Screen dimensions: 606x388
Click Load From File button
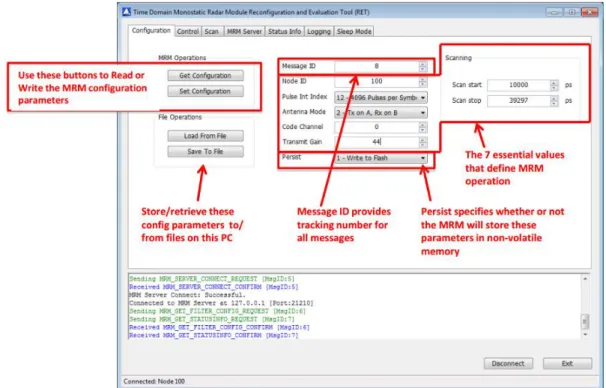(205, 136)
